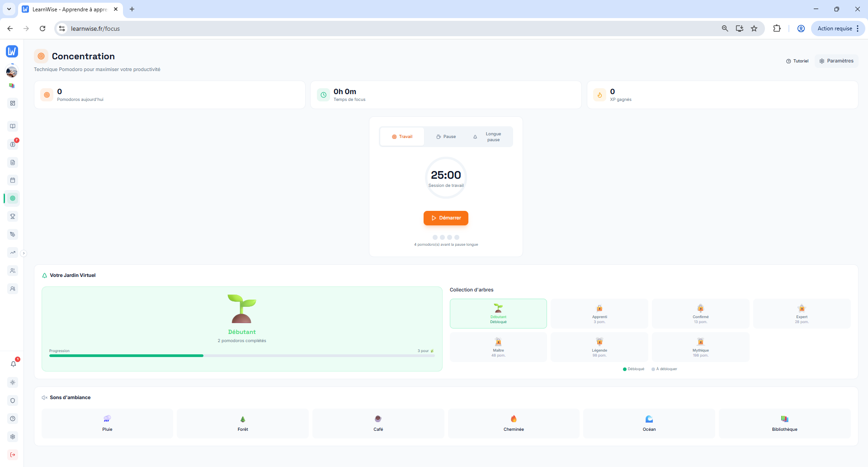Open the dashboard grid icon in sidebar
The image size is (868, 467).
coord(12,103)
